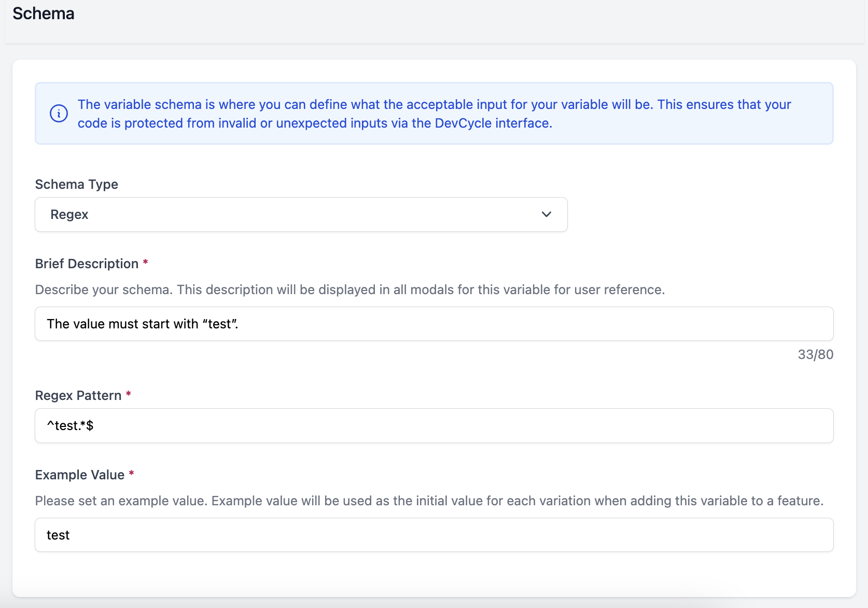Click the Brief Description label
Image resolution: width=868 pixels, height=608 pixels.
tap(87, 264)
